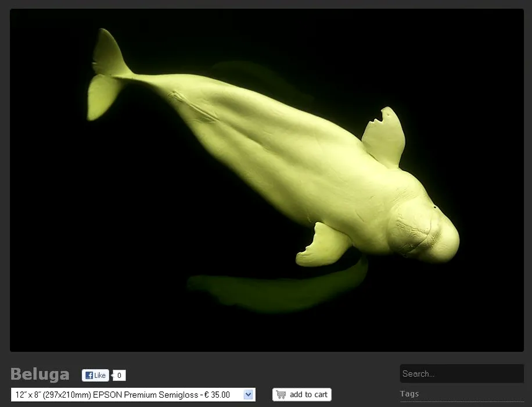Click the shopping cart icon
Image resolution: width=532 pixels, height=407 pixels.
[281, 395]
